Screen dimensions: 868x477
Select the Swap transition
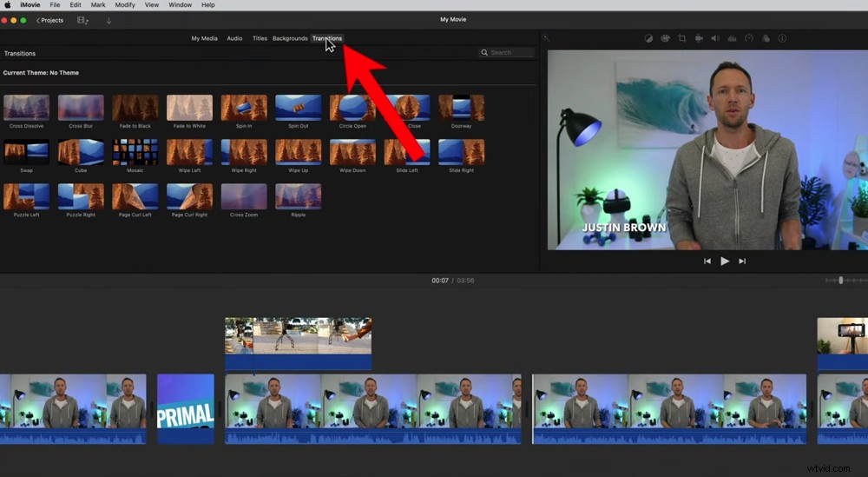27,152
